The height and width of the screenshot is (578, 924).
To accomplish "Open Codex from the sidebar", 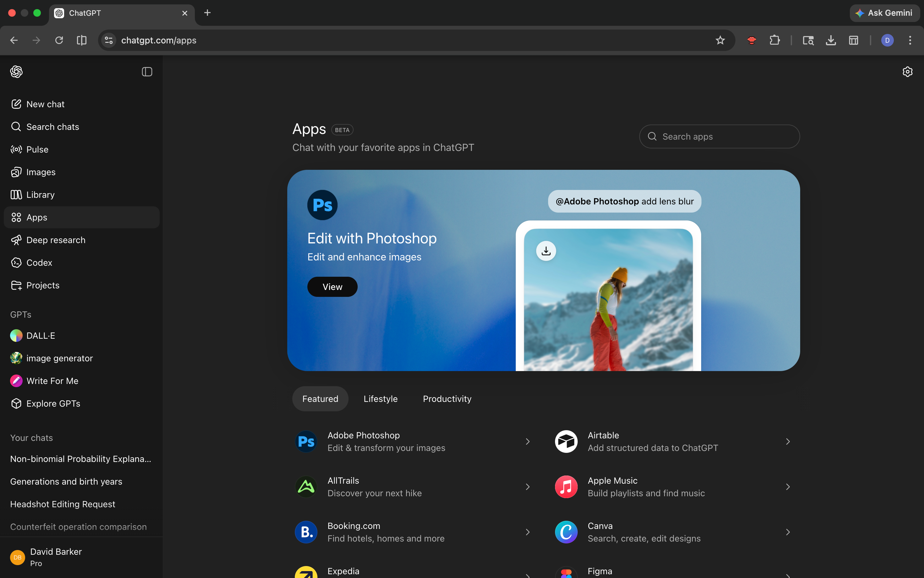I will coord(81,263).
